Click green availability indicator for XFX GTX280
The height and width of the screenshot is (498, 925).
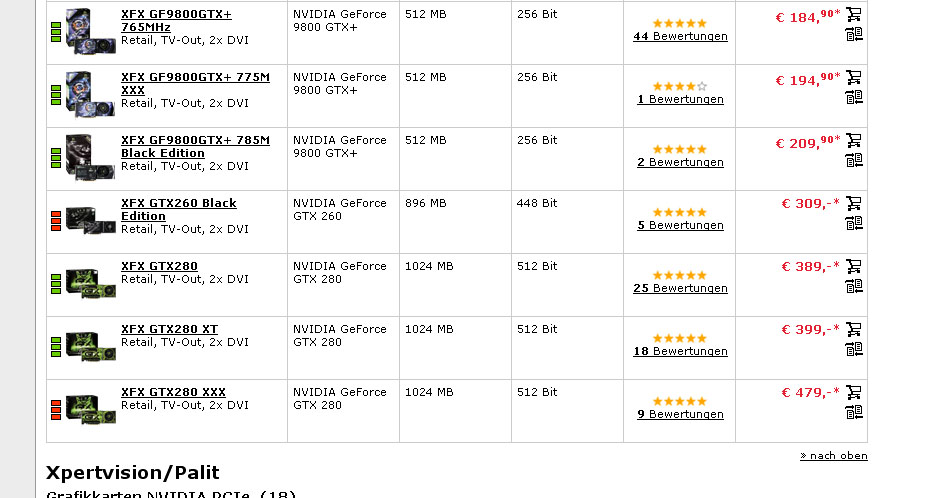(x=56, y=284)
